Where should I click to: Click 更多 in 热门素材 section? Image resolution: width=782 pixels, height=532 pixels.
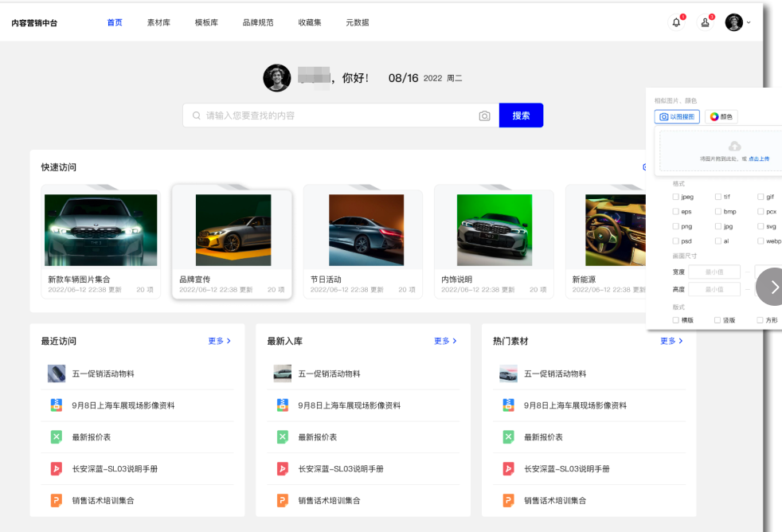[x=671, y=341]
